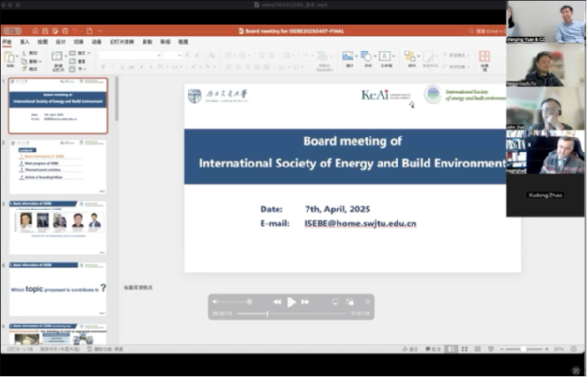Click the Undo arrow in title bar
This screenshot has width=588, height=378.
tap(75, 31)
